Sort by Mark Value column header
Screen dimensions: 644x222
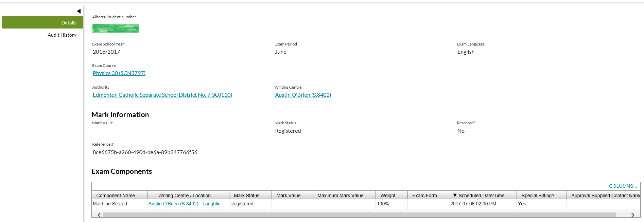tap(288, 196)
